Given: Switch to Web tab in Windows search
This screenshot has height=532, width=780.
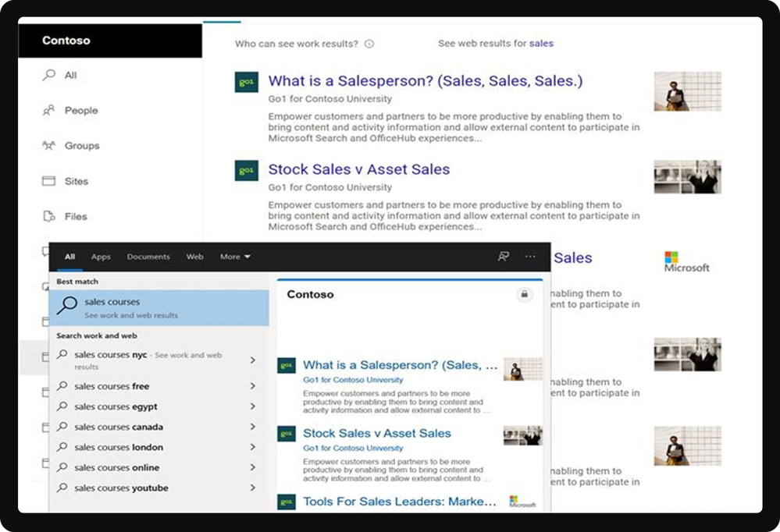Looking at the screenshot, I should click(x=194, y=257).
